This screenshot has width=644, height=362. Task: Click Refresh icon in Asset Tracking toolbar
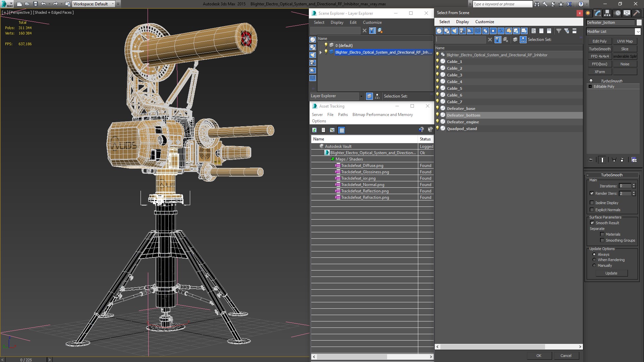point(314,130)
